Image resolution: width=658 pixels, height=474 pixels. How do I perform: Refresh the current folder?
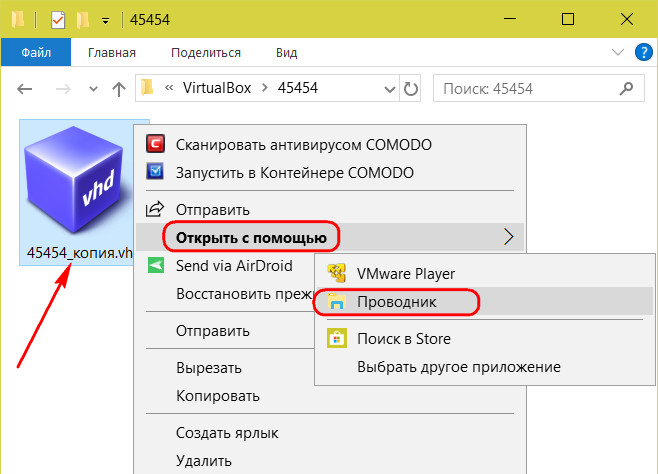(x=410, y=89)
